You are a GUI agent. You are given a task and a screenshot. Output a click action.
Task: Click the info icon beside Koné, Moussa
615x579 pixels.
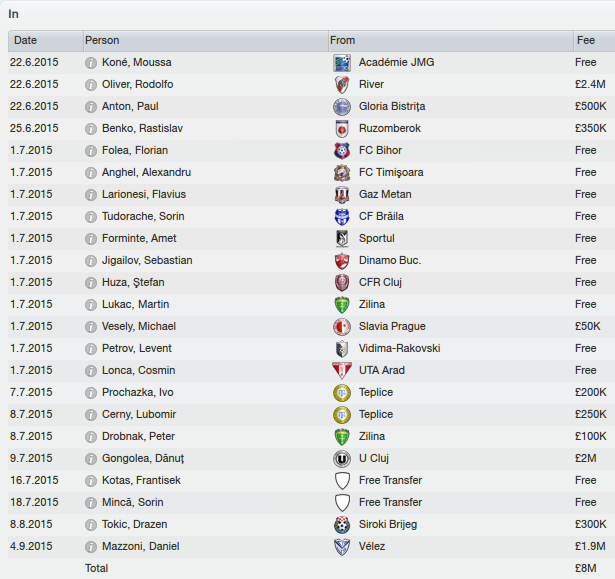click(x=91, y=63)
